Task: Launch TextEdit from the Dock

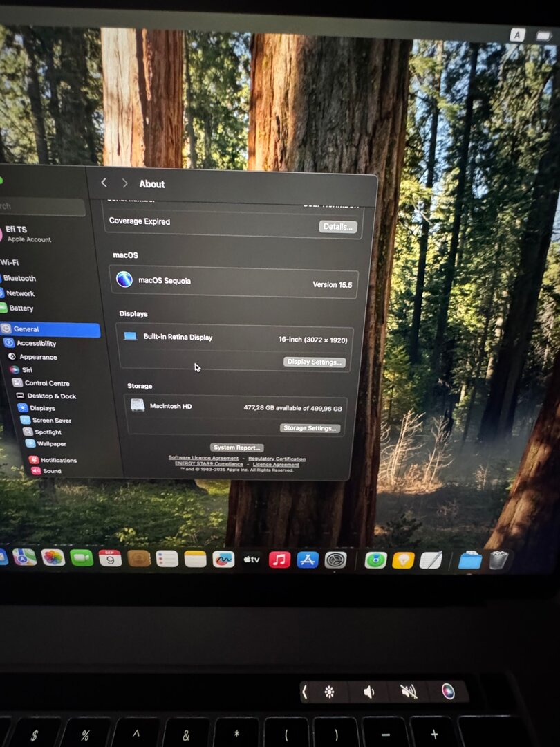Action: point(431,561)
